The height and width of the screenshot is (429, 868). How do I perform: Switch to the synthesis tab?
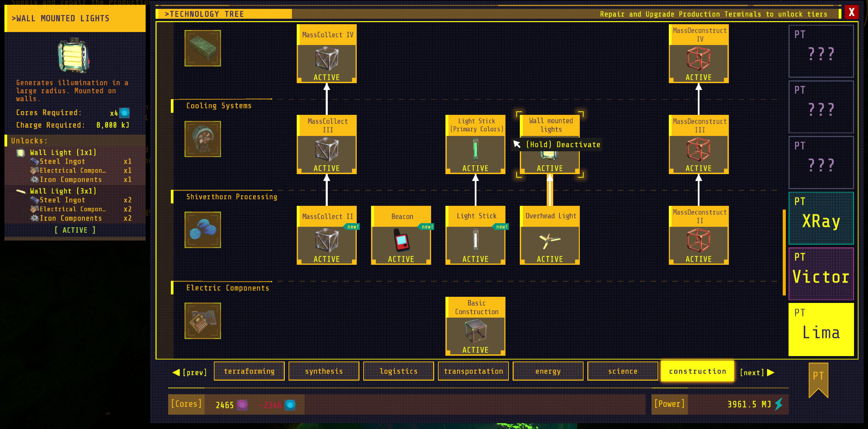[324, 371]
